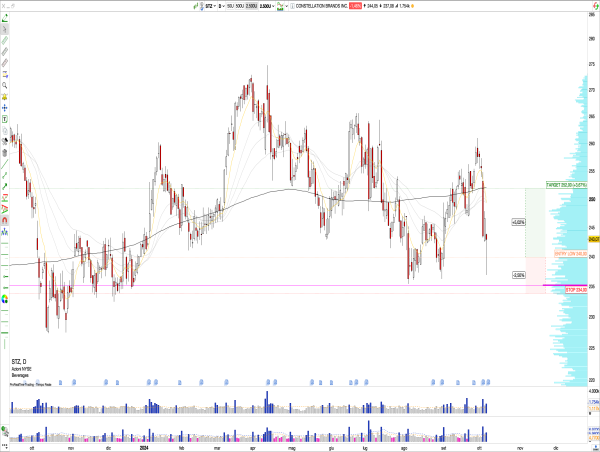
Task: Click the red percent change badge
Action: tap(355, 6)
